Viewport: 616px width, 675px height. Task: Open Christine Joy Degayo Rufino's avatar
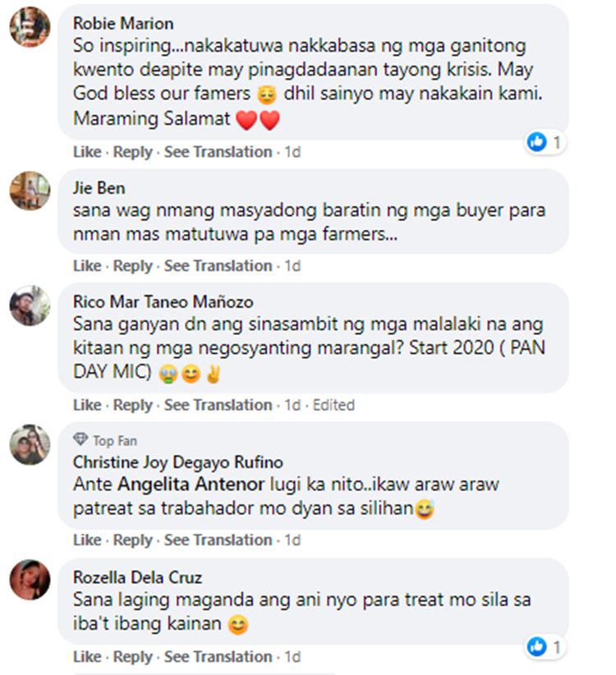pyautogui.click(x=30, y=445)
